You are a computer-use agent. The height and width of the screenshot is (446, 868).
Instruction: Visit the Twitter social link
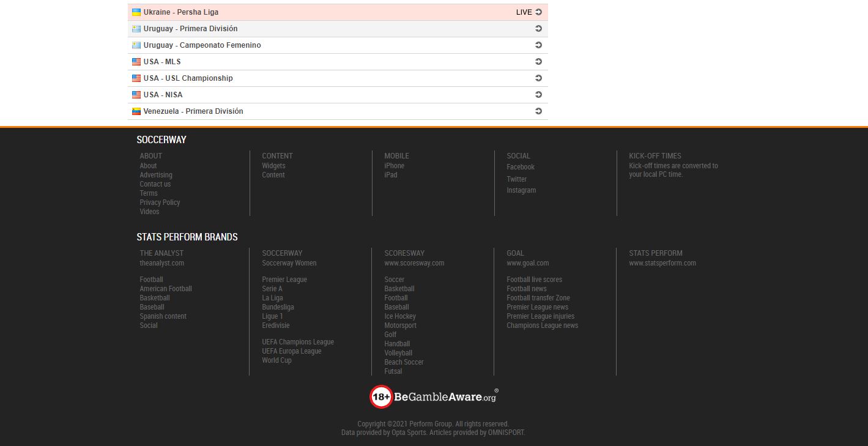[x=516, y=179]
